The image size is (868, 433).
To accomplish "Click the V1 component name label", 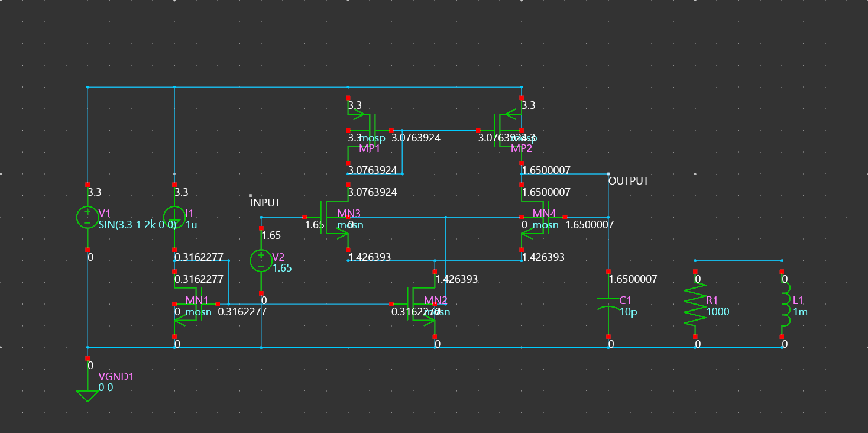I will pyautogui.click(x=105, y=213).
